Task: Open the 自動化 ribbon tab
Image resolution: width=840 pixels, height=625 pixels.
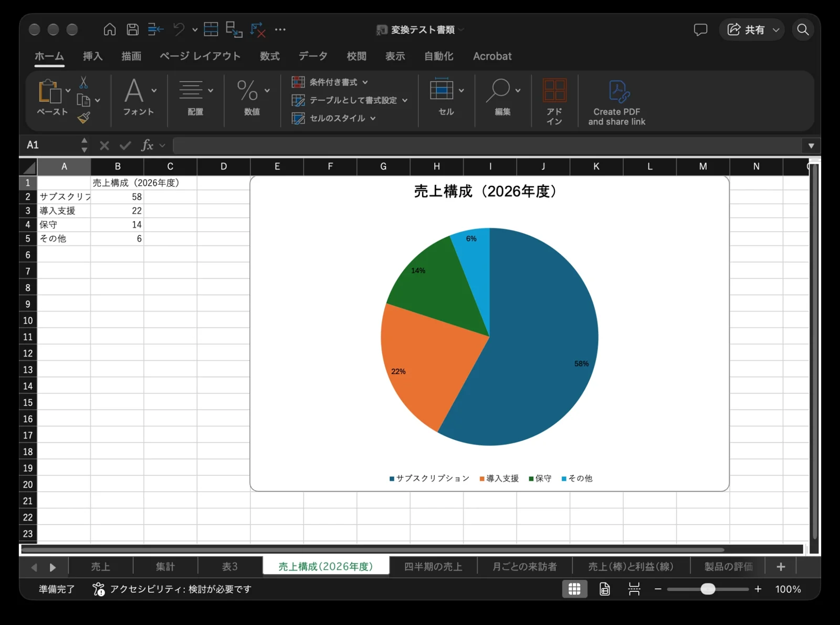Action: point(439,56)
